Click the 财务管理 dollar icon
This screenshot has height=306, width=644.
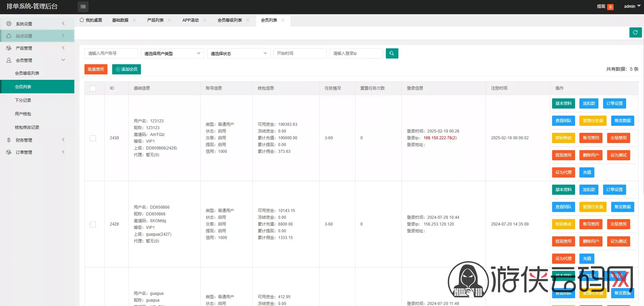[x=9, y=140]
